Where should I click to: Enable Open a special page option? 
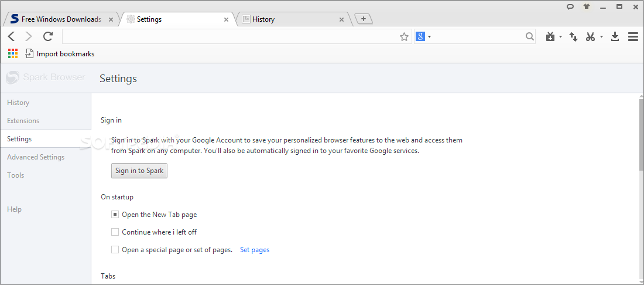[115, 250]
